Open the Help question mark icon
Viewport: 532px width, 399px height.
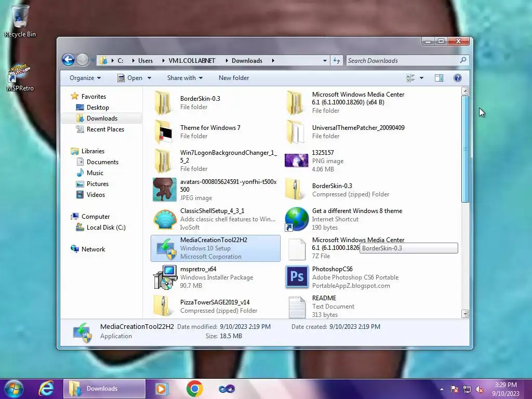point(457,78)
